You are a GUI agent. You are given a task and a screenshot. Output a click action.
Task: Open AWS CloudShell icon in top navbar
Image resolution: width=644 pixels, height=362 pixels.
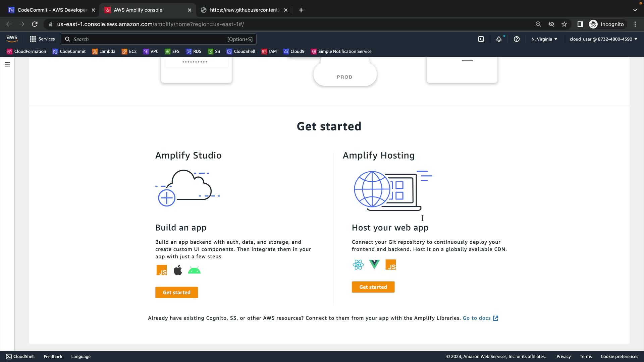[481, 39]
